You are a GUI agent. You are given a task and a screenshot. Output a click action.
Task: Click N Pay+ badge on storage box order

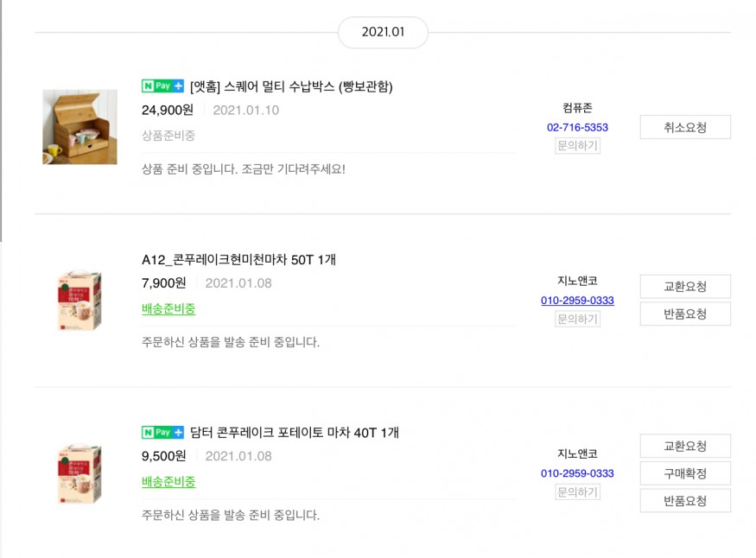point(162,86)
